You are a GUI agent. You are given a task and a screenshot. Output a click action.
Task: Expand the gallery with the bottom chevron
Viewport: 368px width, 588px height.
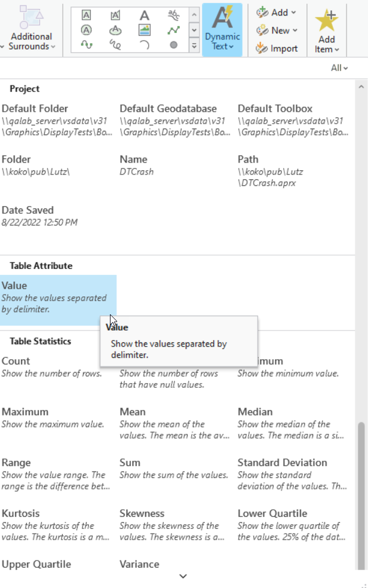[x=183, y=576]
